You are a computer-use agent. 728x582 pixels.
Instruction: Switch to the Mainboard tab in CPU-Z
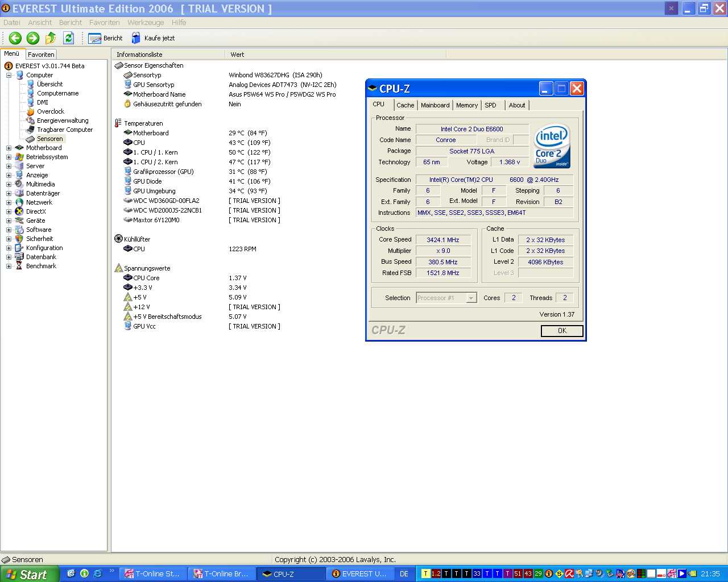tap(435, 105)
